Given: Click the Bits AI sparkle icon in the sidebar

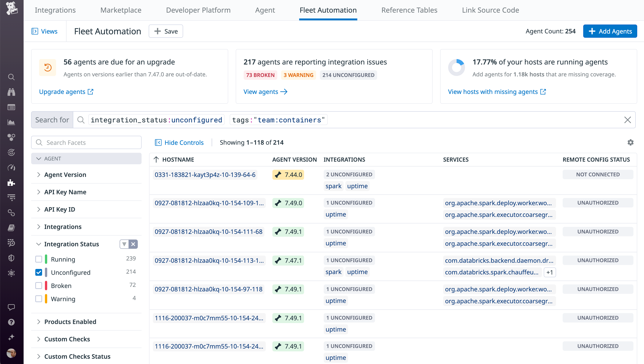Looking at the screenshot, I should (11, 337).
